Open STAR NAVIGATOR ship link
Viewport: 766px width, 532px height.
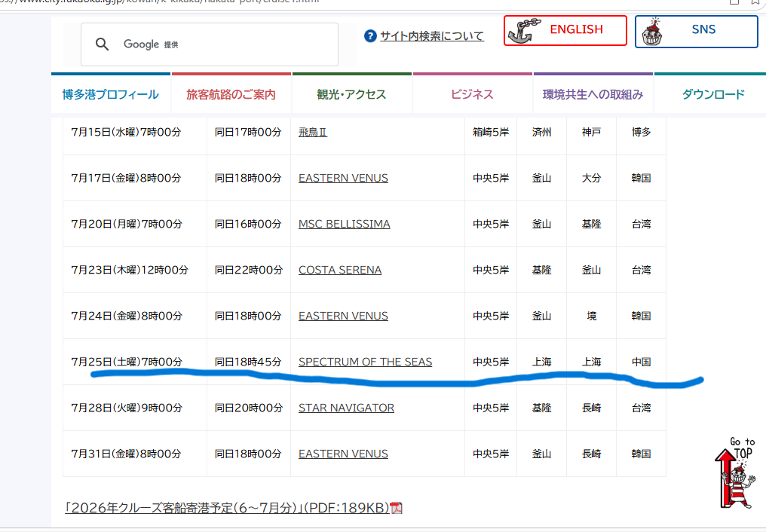[346, 408]
